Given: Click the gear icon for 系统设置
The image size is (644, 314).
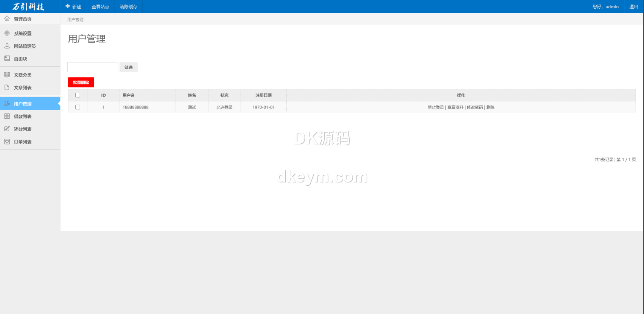Looking at the screenshot, I should click(x=7, y=33).
